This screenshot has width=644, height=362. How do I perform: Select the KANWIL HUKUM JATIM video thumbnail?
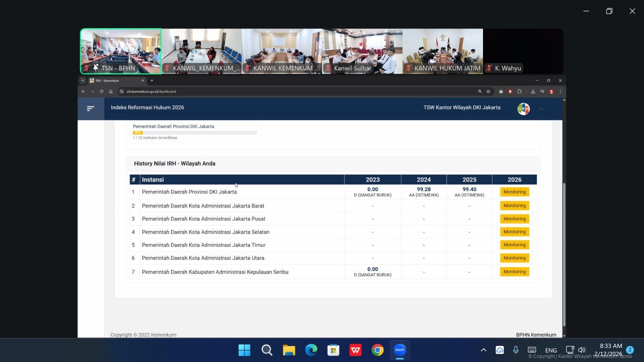[443, 51]
